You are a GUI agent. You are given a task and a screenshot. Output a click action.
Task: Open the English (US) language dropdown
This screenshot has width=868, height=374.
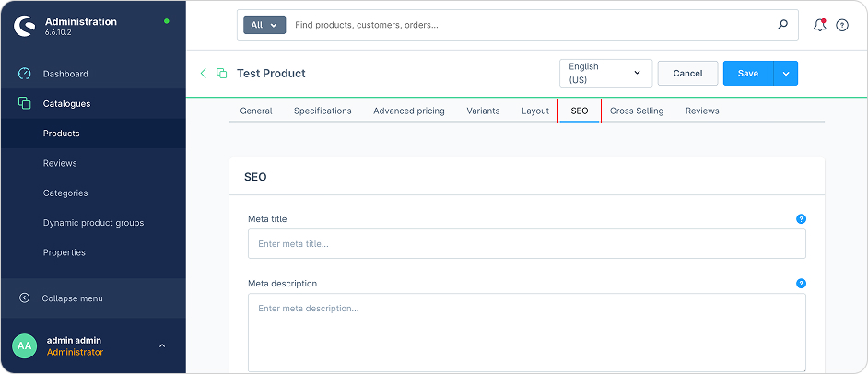click(x=605, y=73)
